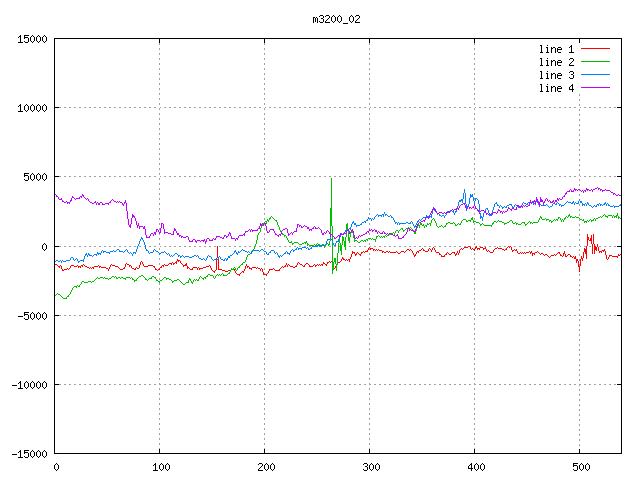Viewport: 640px width, 480px height.
Task: Select the 'line 4' legend label
Action: (x=556, y=88)
